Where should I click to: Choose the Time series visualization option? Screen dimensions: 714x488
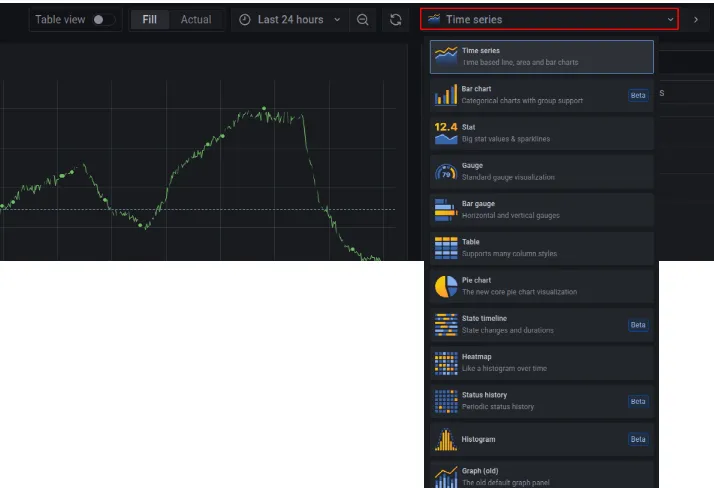(x=541, y=57)
